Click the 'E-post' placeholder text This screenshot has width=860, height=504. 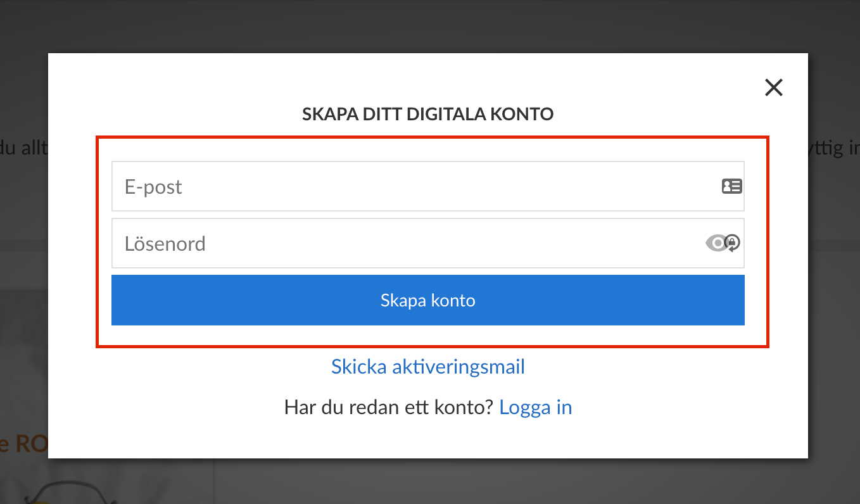pos(153,187)
